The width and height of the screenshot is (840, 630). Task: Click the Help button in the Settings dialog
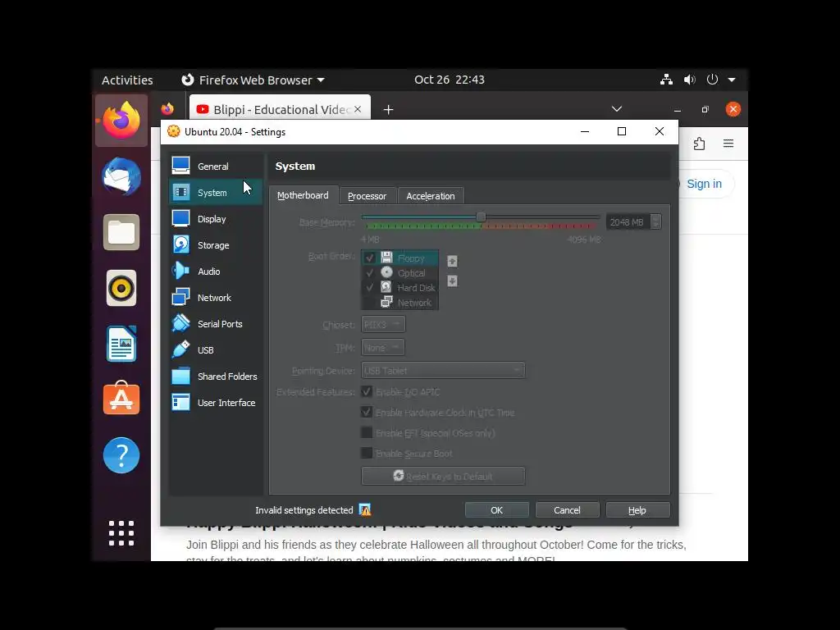[637, 510]
